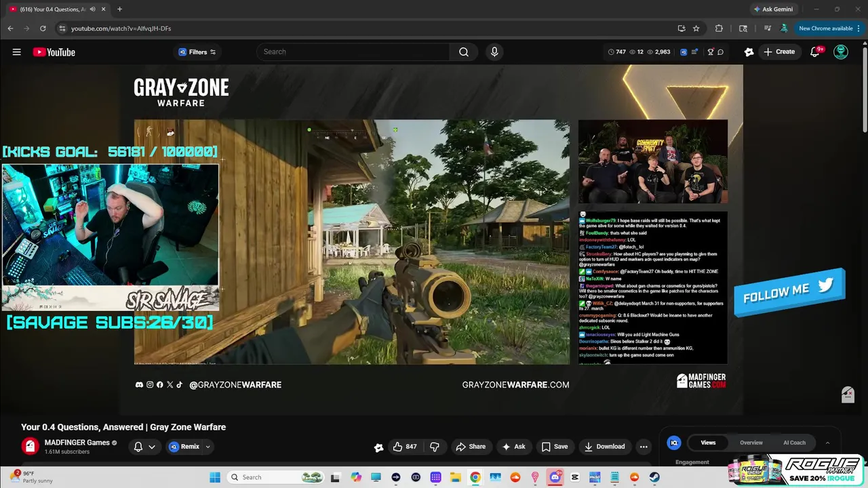Click the vidIQ panel IQ logo
Screen dimensions: 868x488
pyautogui.click(x=673, y=443)
